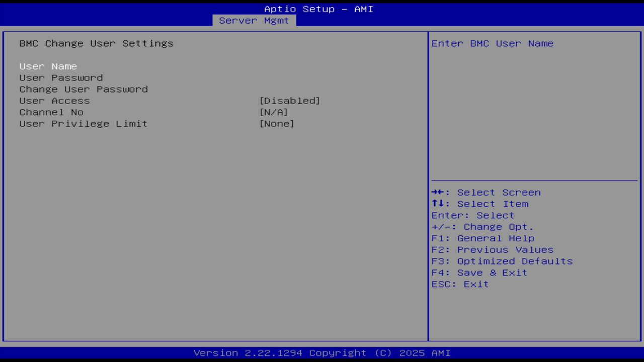Select the BMC Change User Settings heading
Viewport: 644px width, 362px height.
[x=96, y=43]
